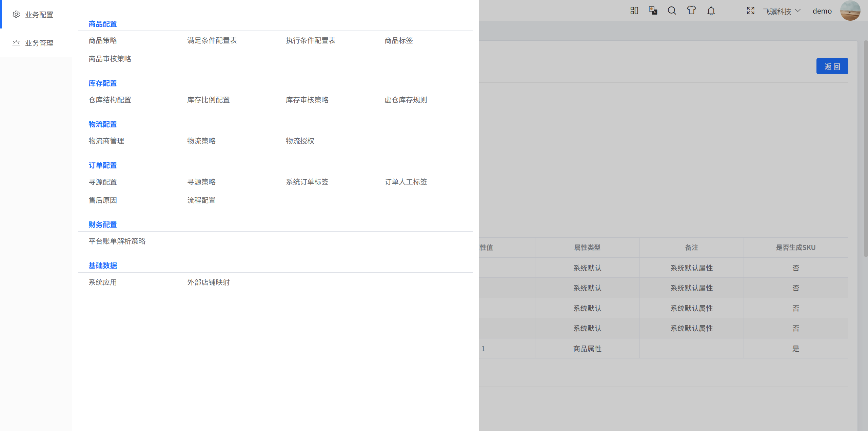
Task: Click the 业务管理 sidebar icon
Action: [x=16, y=43]
